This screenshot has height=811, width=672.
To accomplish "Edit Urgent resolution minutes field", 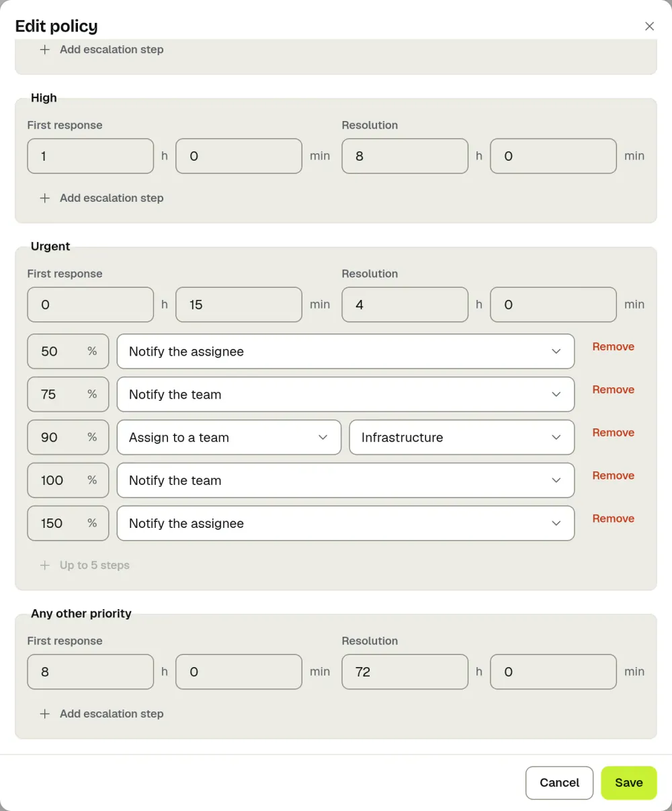I will [x=553, y=305].
